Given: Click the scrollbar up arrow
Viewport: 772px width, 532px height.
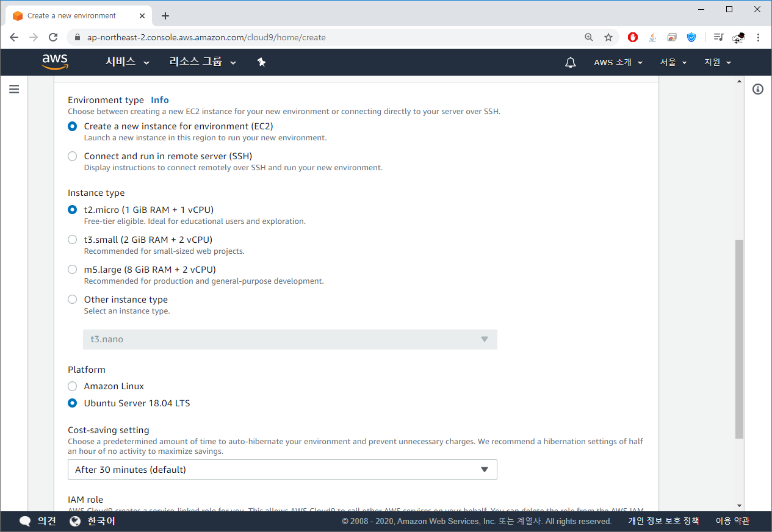Looking at the screenshot, I should click(740, 81).
